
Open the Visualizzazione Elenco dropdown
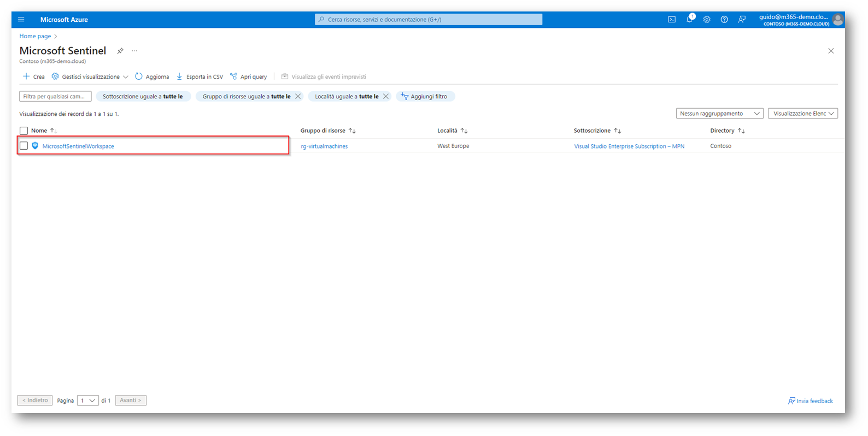tap(802, 114)
